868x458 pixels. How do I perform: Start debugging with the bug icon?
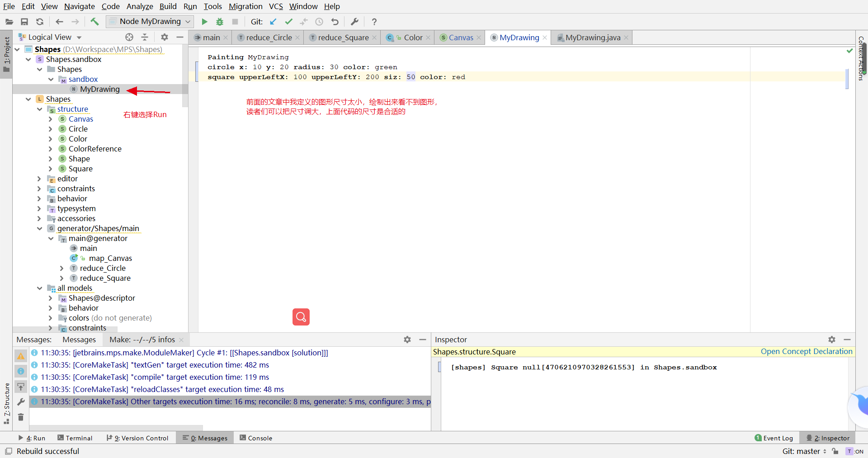219,21
